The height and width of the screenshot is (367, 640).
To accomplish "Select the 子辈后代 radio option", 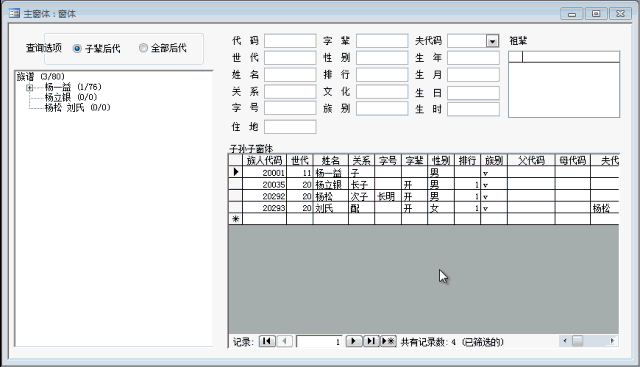I will point(77,49).
